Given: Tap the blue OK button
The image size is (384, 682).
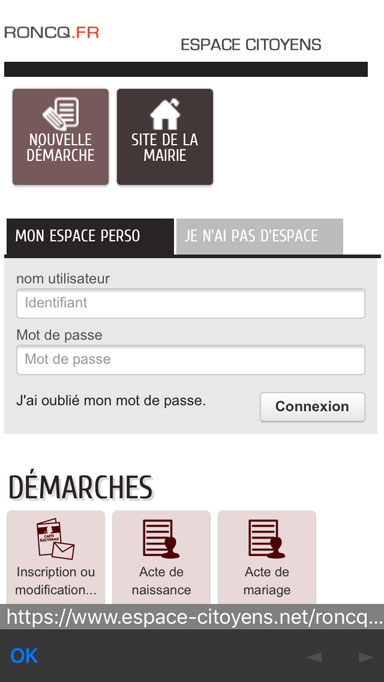Looking at the screenshot, I should pos(24,656).
